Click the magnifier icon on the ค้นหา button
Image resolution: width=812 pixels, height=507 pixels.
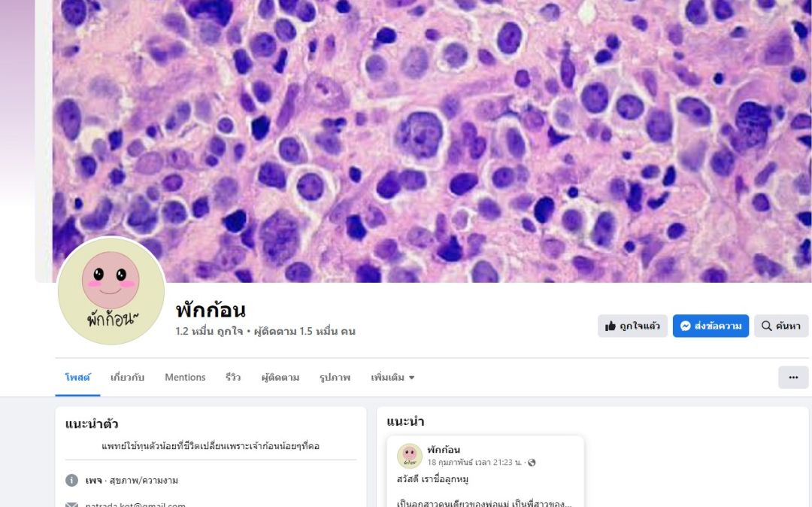click(x=766, y=326)
